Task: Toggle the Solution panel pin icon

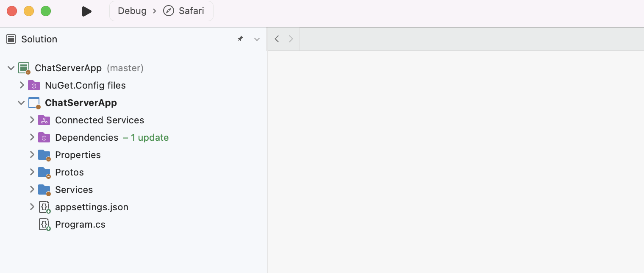Action: point(240,39)
